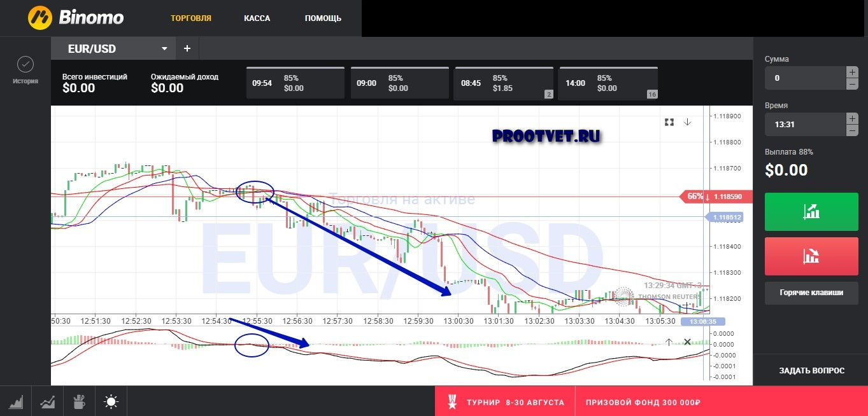This screenshot has width=868, height=416.
Task: Click the red 66% price label 1.118590
Action: 717,197
